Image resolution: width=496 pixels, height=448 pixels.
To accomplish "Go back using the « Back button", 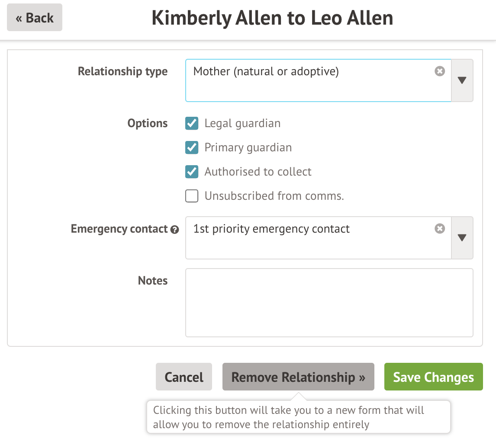I will (x=35, y=18).
